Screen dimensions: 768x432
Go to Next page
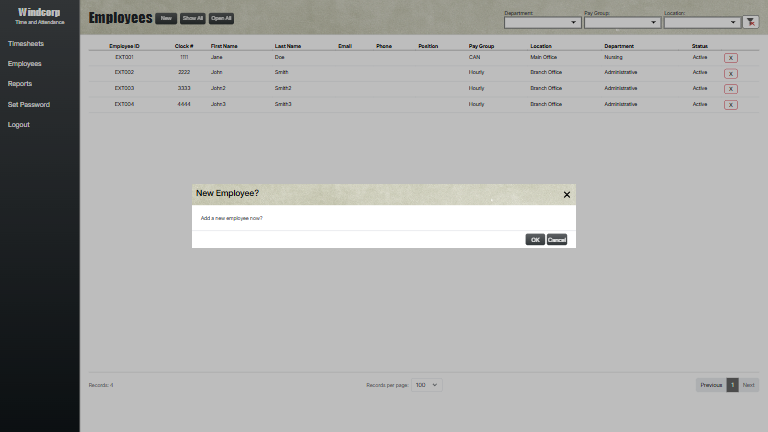(x=748, y=385)
